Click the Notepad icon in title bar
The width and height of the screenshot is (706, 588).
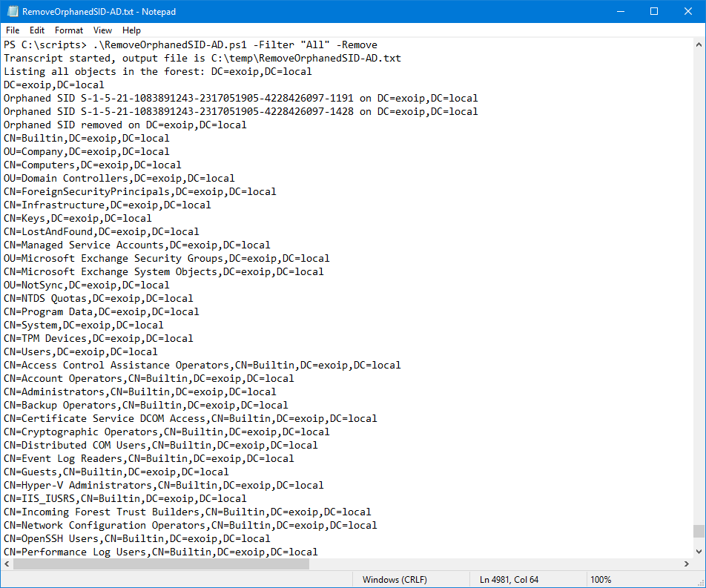(13, 11)
